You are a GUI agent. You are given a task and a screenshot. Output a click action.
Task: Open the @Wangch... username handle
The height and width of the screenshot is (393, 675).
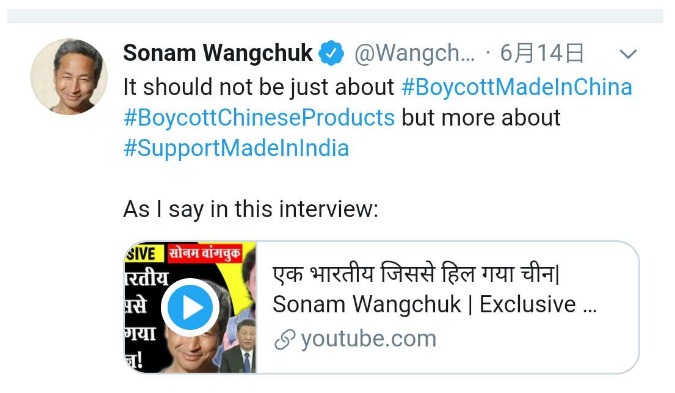point(415,54)
